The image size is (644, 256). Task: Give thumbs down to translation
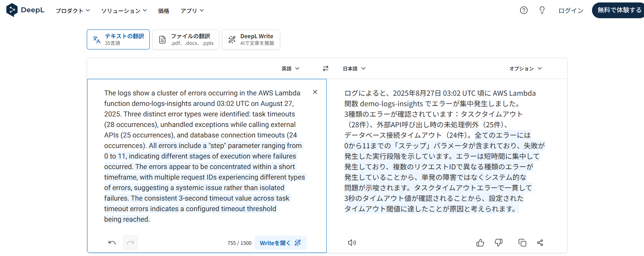[x=498, y=243]
